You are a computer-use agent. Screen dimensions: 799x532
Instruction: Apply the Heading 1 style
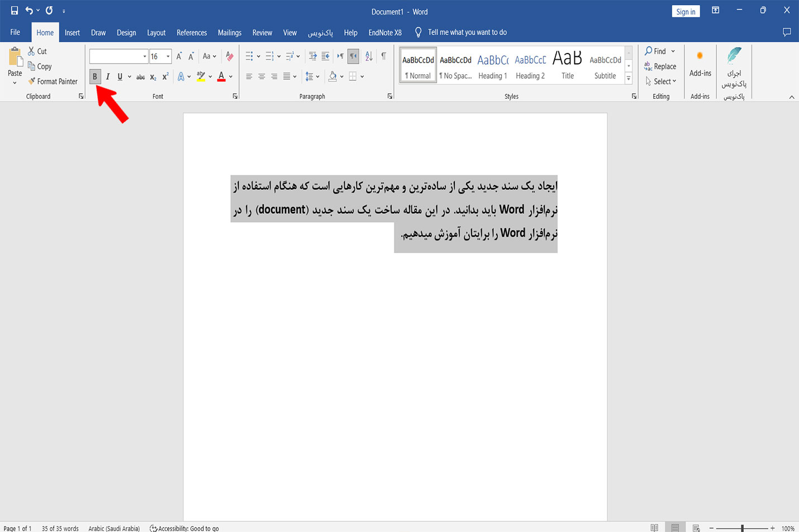[x=493, y=66]
